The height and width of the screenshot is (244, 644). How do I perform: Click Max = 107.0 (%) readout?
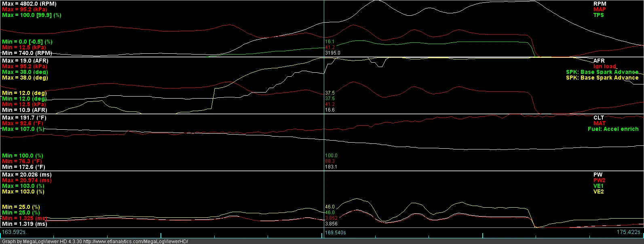pyautogui.click(x=23, y=129)
